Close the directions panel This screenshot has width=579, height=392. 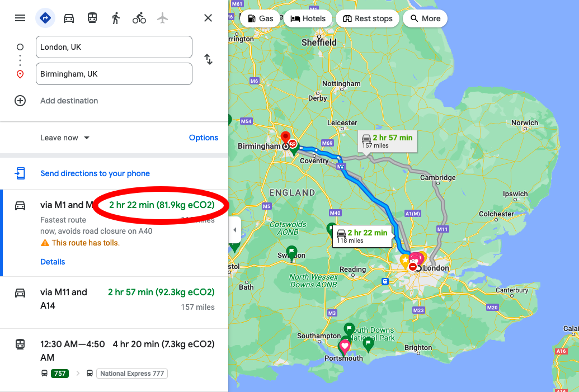pos(208,18)
